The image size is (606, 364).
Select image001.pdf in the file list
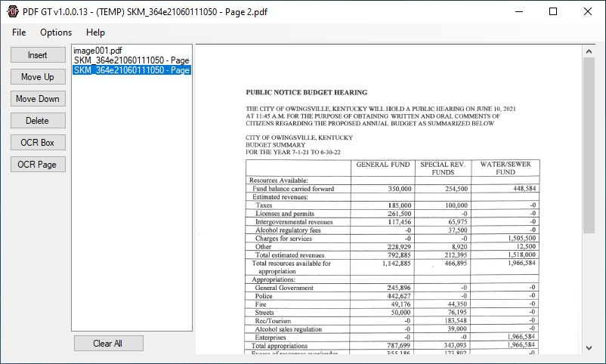[97, 51]
